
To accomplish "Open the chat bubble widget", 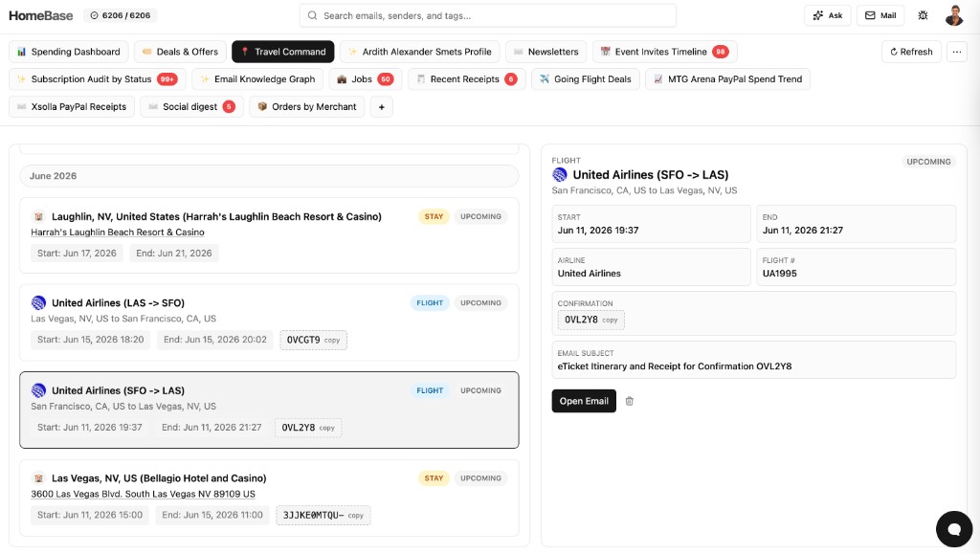I will [x=954, y=529].
